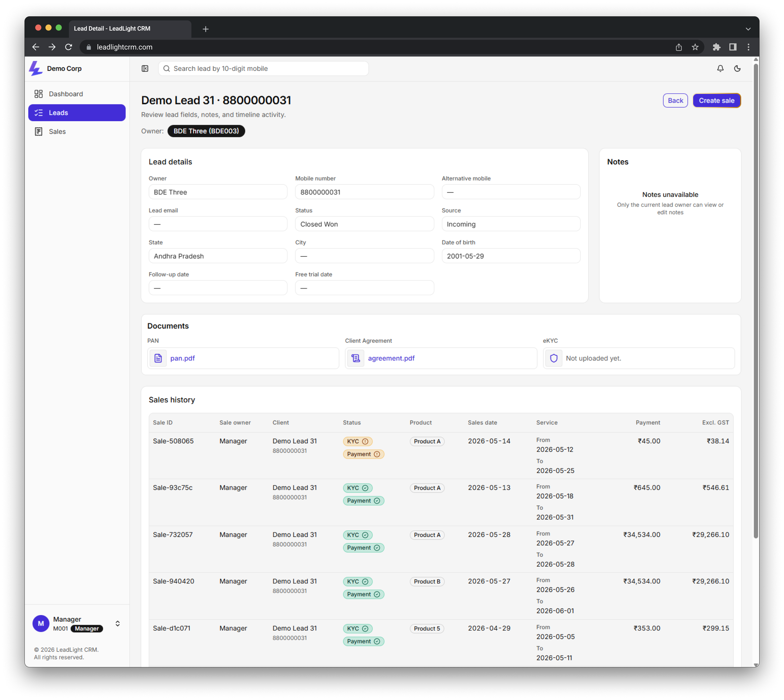Click the Client Agreement scroll icon
The image size is (784, 700).
click(356, 358)
